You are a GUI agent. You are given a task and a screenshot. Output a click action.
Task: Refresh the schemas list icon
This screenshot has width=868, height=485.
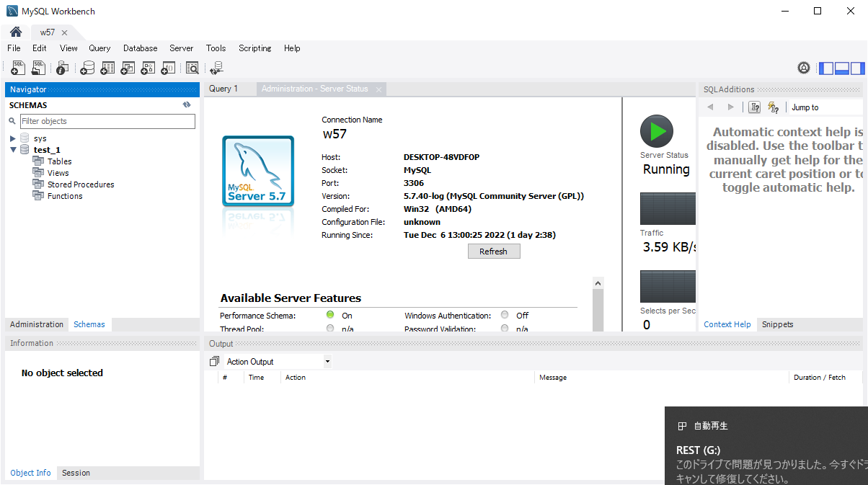(187, 104)
